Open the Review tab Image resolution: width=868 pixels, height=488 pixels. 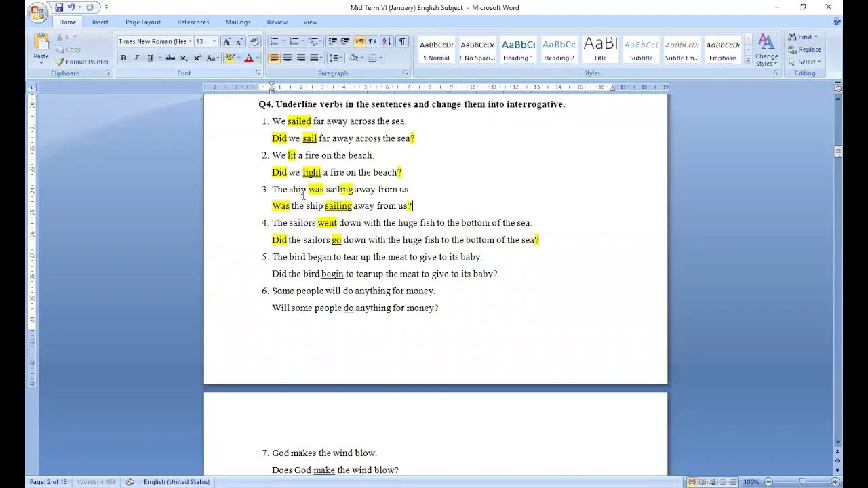277,22
